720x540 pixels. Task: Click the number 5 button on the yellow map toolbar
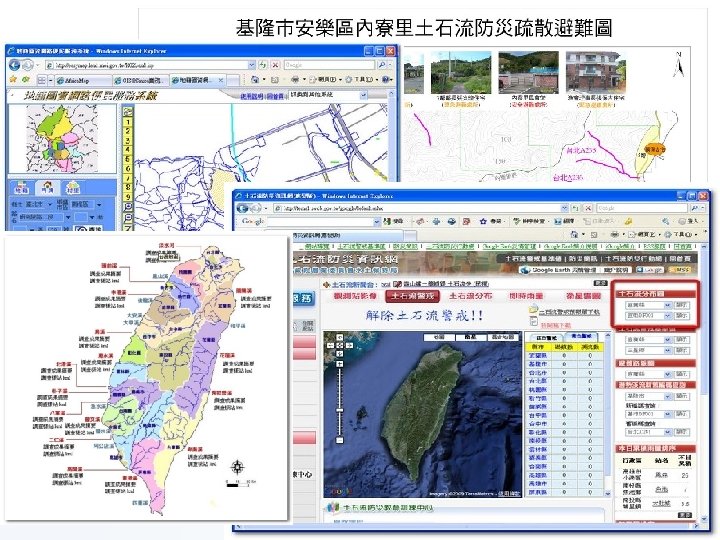128,159
